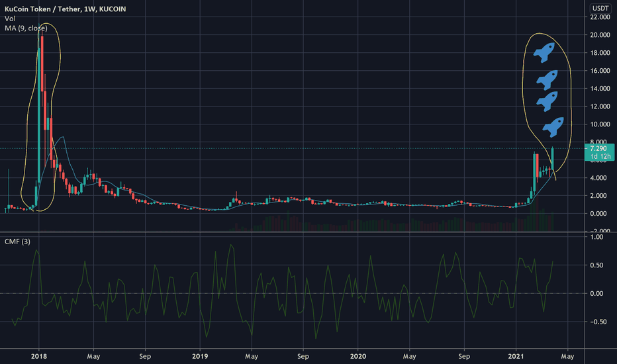
Task: Click the 0.000 price axis label
Action: click(x=598, y=214)
